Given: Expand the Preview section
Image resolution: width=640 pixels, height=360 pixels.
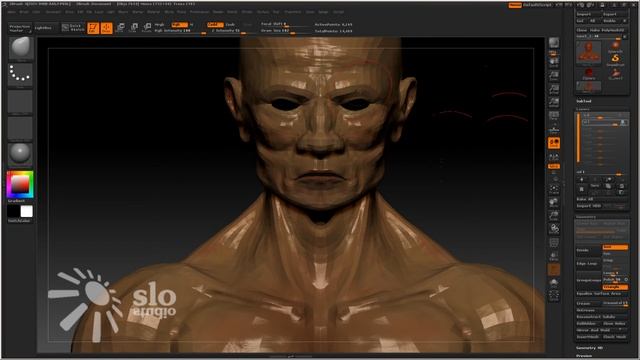Looking at the screenshot, I should coord(584,356).
